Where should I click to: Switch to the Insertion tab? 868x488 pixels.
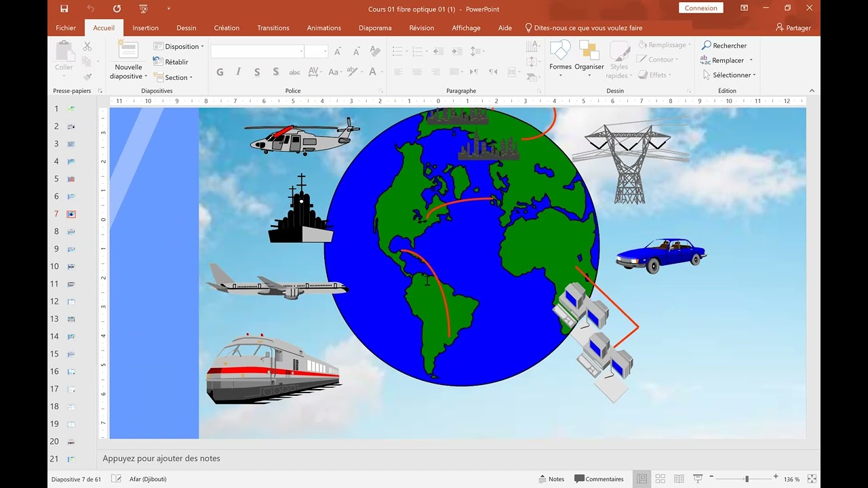[x=145, y=28]
